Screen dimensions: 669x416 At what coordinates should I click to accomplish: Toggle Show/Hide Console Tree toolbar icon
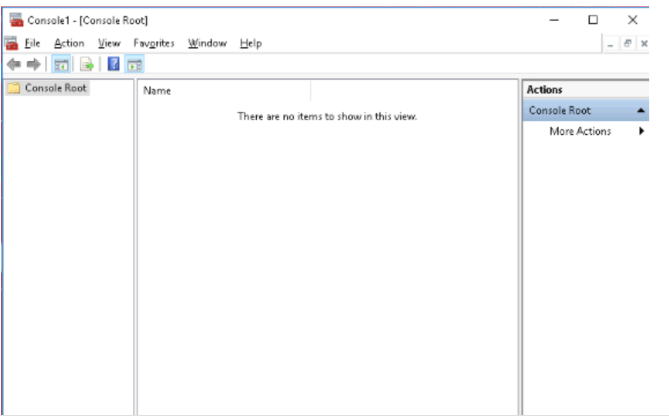pyautogui.click(x=61, y=64)
